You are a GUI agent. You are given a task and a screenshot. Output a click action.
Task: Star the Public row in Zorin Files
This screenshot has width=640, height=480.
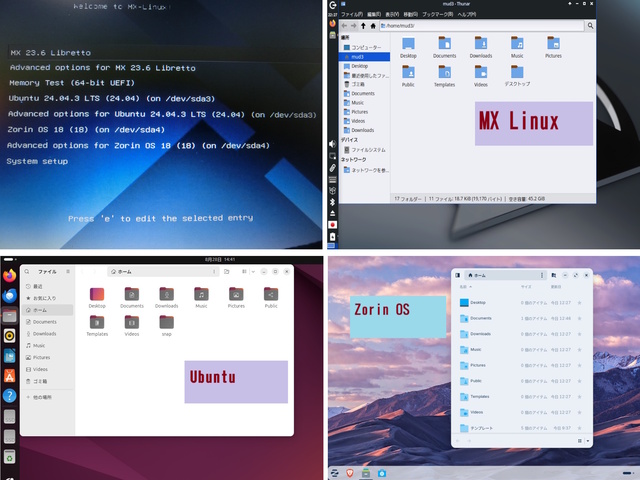tap(579, 381)
